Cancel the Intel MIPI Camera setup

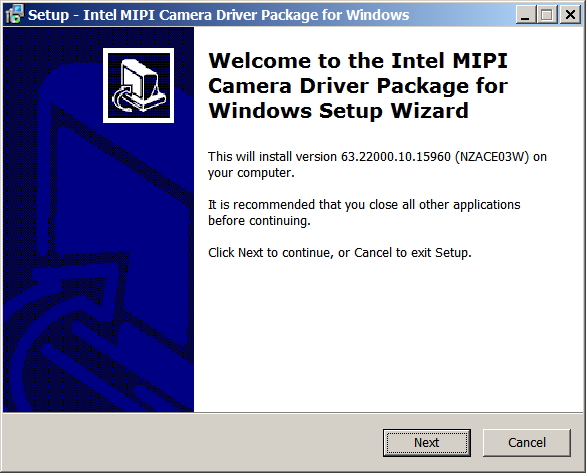point(527,443)
